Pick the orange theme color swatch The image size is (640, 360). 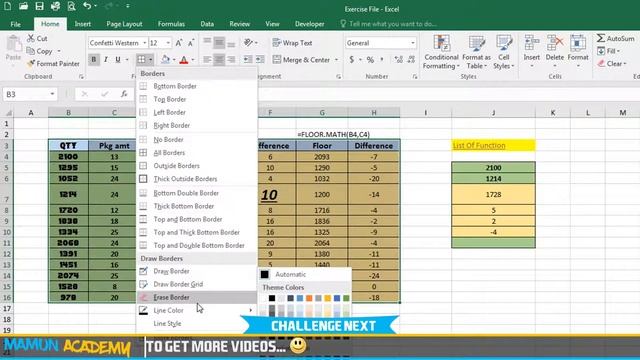(309, 298)
